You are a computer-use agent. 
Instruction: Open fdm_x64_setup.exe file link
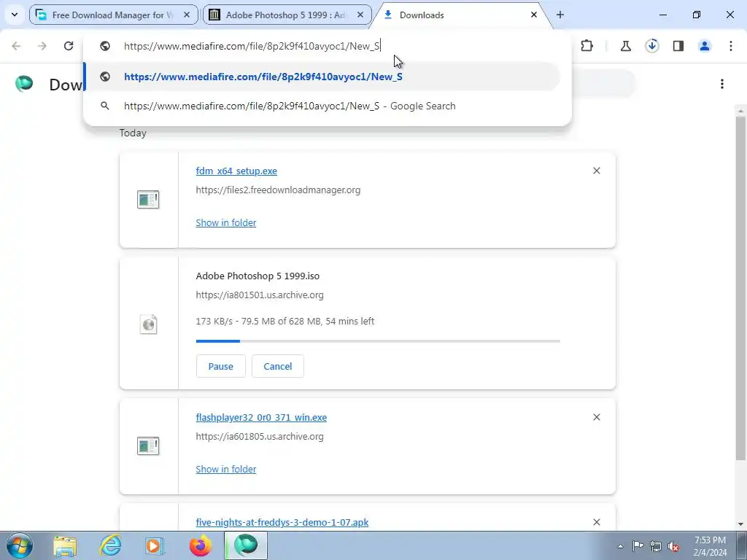236,171
